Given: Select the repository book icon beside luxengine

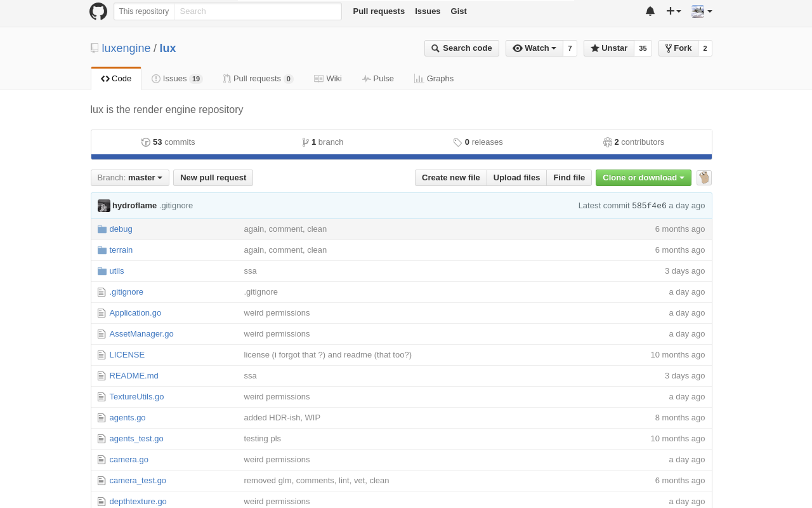Looking at the screenshot, I should [x=95, y=48].
